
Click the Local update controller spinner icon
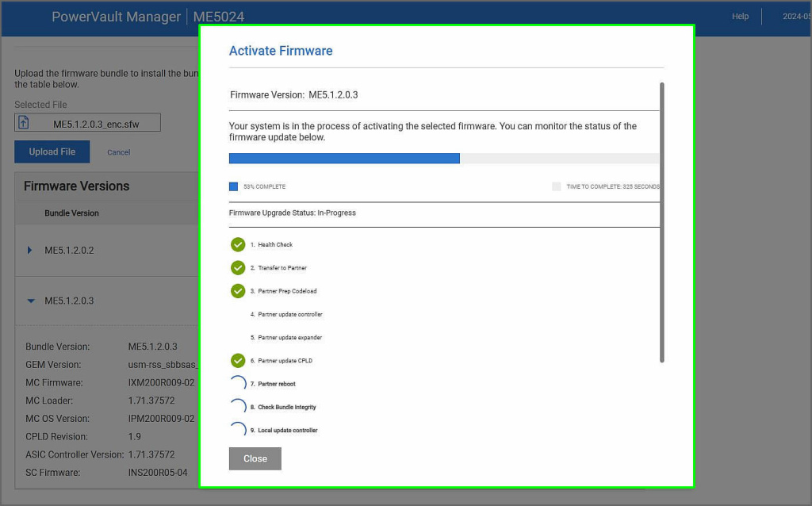coord(238,430)
